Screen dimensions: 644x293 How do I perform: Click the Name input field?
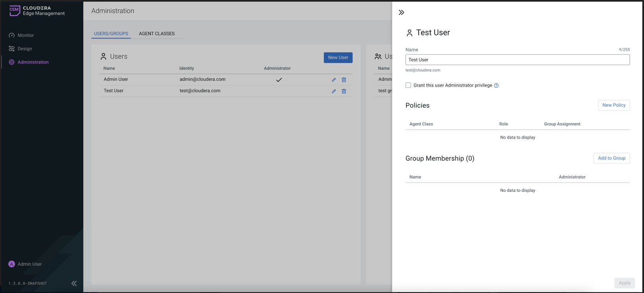(517, 60)
